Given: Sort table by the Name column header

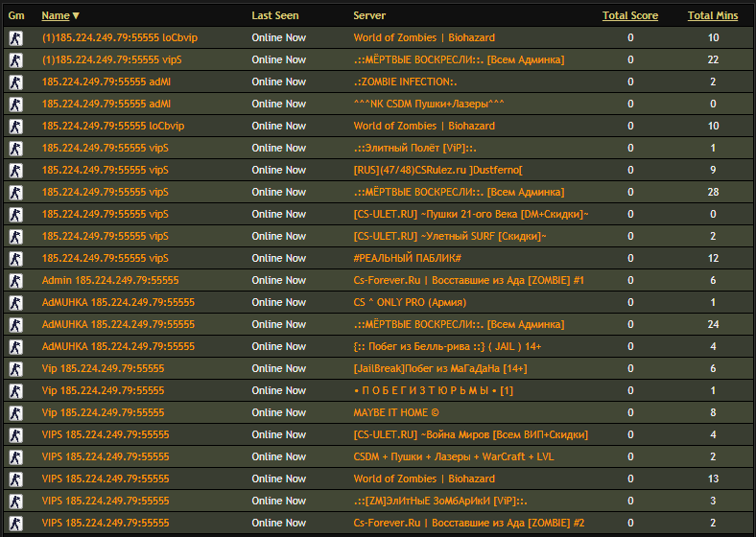Looking at the screenshot, I should click(56, 15).
